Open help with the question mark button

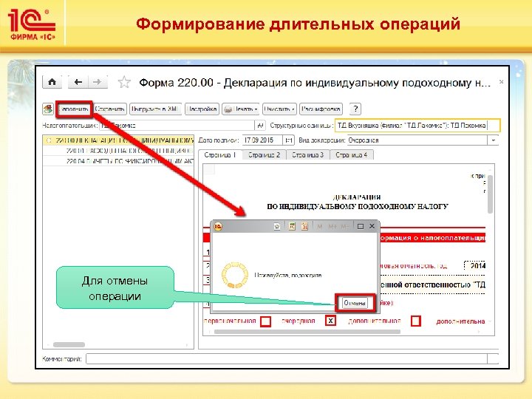[x=355, y=109]
